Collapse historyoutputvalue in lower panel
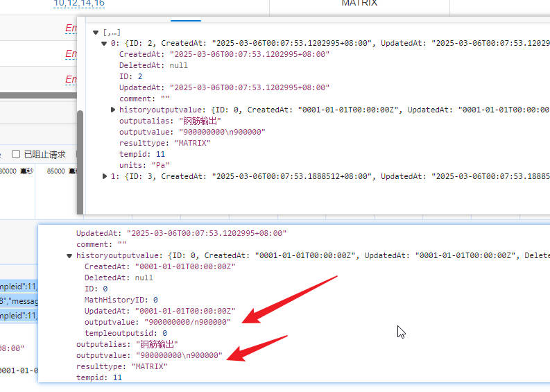This screenshot has width=550, height=392. (69, 255)
